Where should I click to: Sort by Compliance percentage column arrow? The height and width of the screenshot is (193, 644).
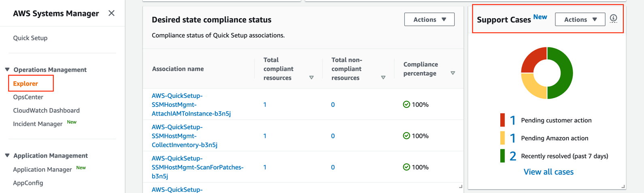pyautogui.click(x=453, y=73)
